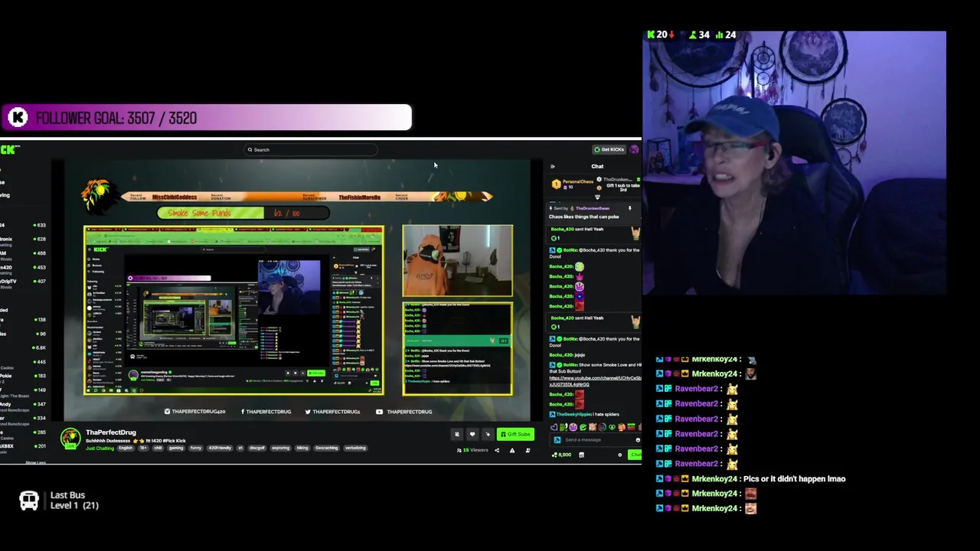Viewport: 980px width, 551px height.
Task: Select the 18+ tag
Action: tap(143, 448)
